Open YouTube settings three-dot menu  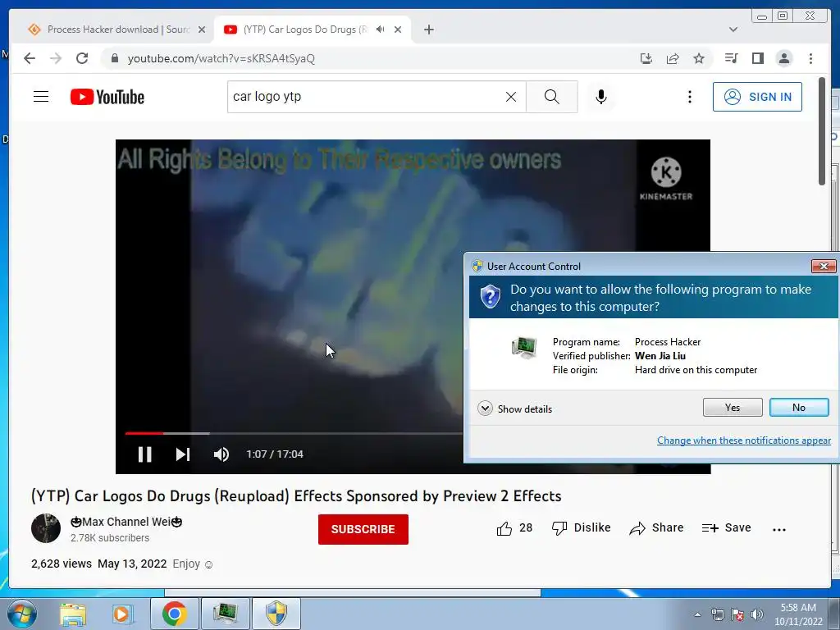[689, 97]
